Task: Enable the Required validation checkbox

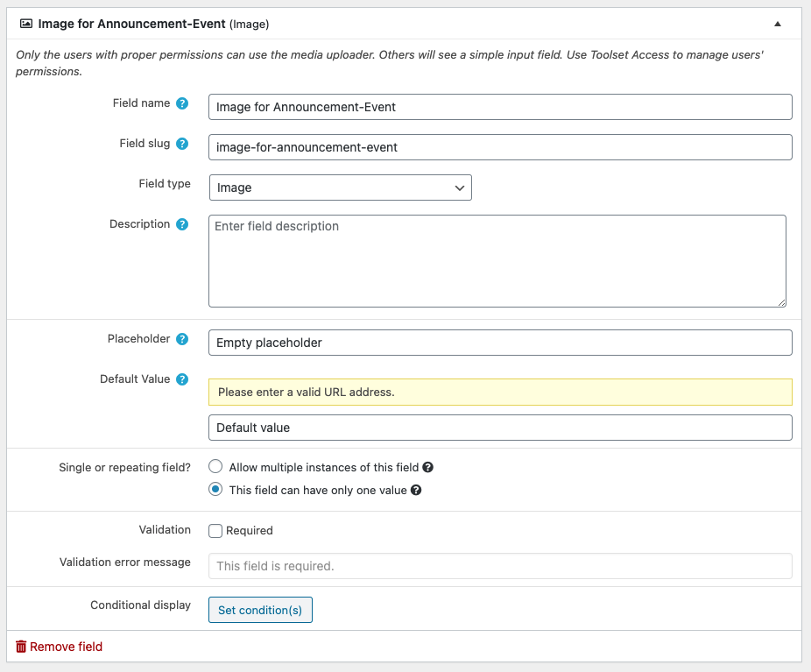Action: [x=215, y=531]
